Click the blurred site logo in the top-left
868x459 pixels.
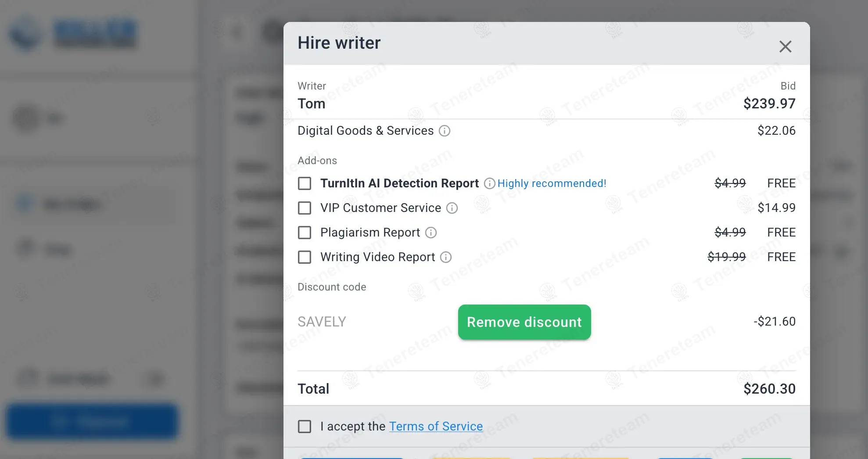[73, 33]
